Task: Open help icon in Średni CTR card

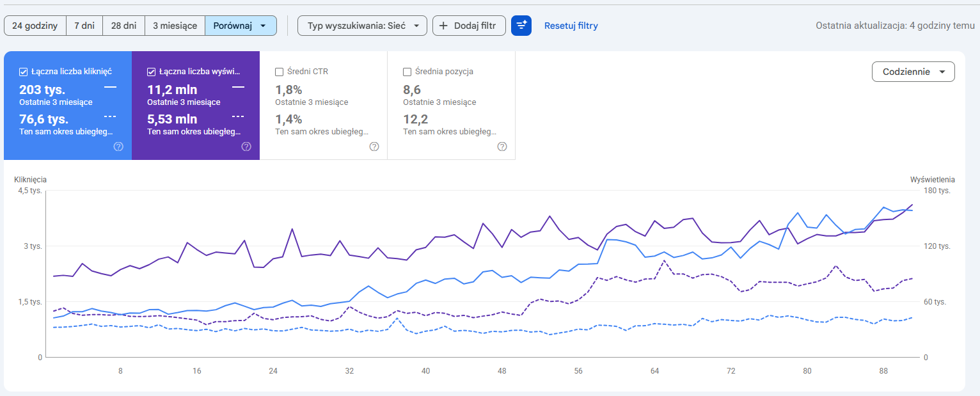Action: 374,147
